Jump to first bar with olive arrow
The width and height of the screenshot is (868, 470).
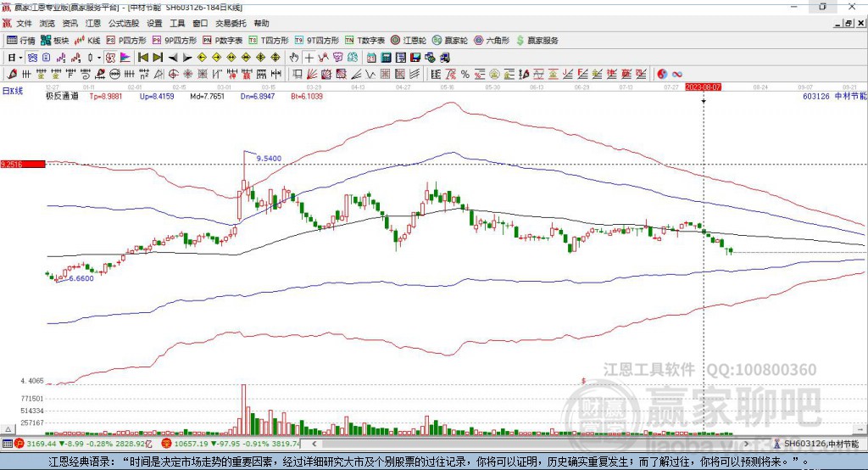142,58
